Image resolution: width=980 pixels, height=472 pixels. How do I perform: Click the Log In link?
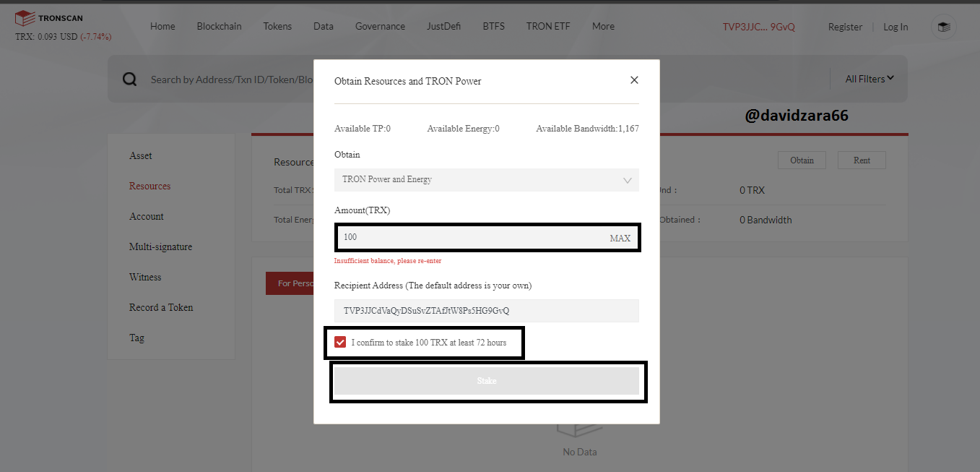(896, 27)
